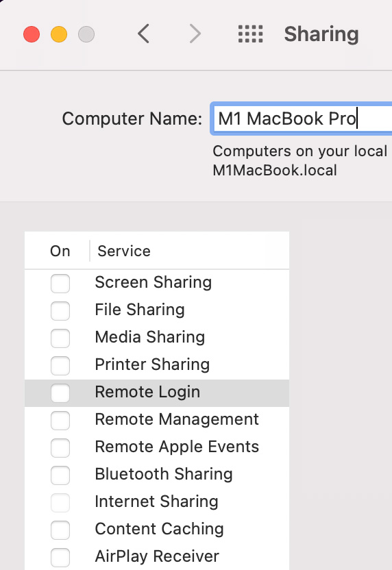
Task: Turn on the Media Sharing checkbox
Action: [60, 338]
